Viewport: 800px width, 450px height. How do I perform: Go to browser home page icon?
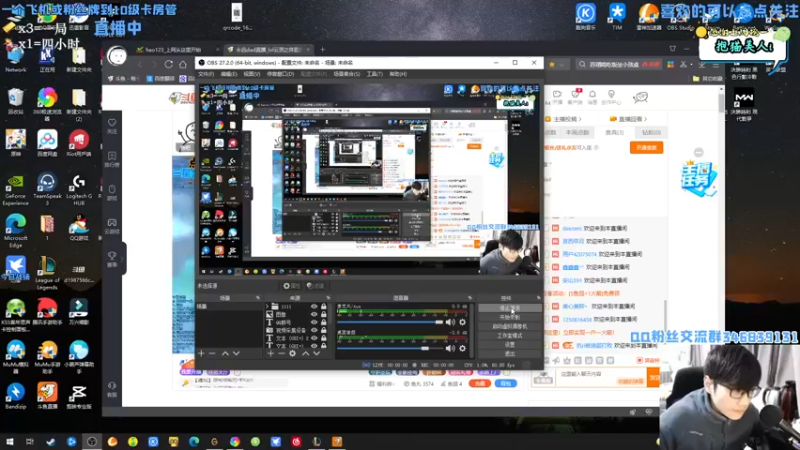pyautogui.click(x=183, y=64)
